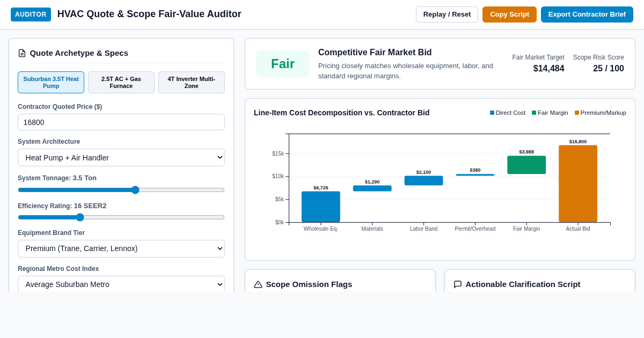Click the Copy Script button
Image resolution: width=644 pixels, height=338 pixels.
pos(509,14)
